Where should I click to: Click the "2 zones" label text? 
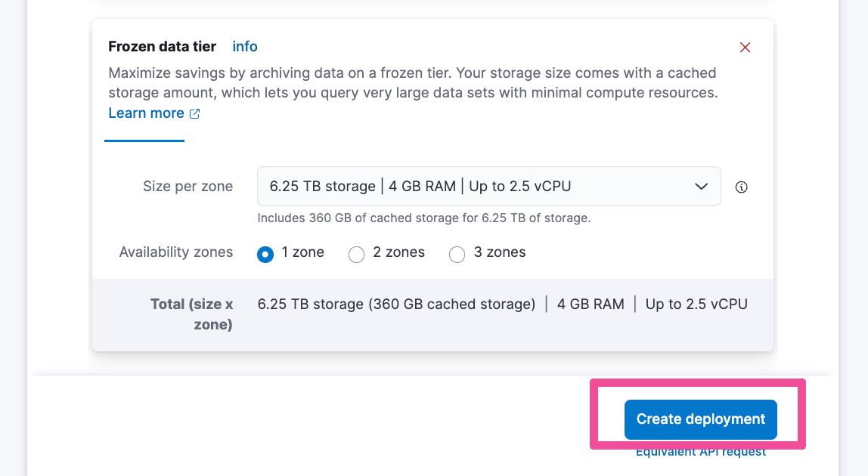click(398, 252)
